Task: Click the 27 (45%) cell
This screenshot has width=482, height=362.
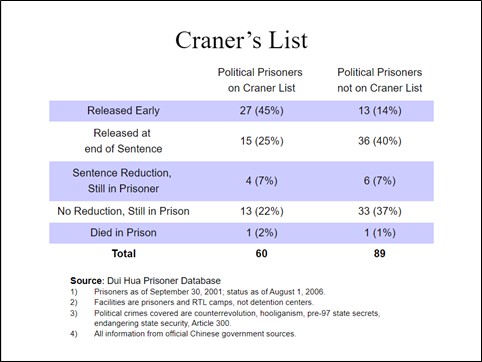Action: point(262,111)
